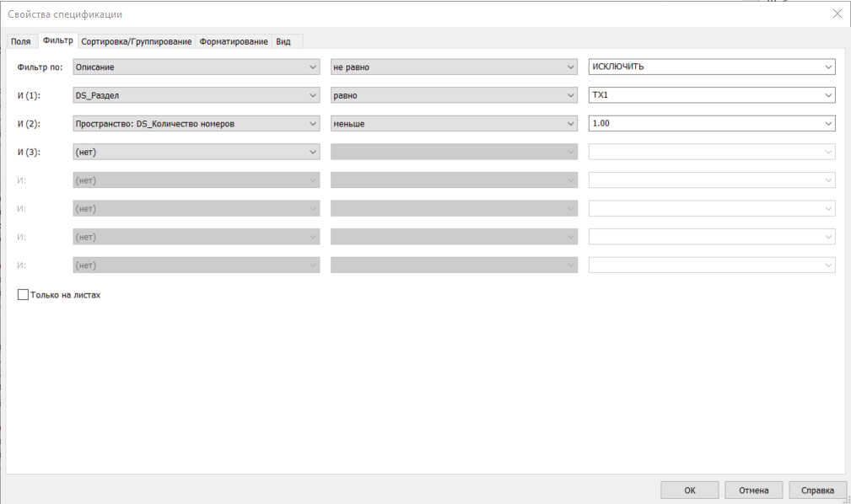851x504 pixels.
Task: Click the 1.00 value input field
Action: [x=704, y=124]
